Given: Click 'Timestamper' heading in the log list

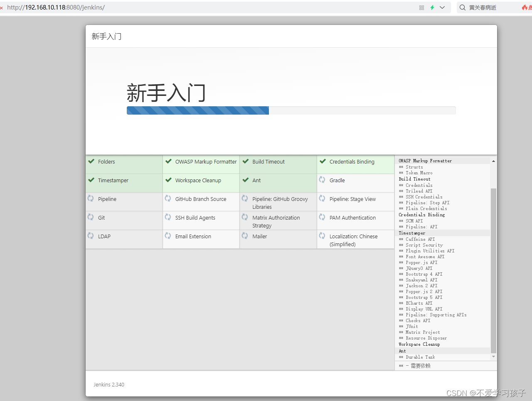Looking at the screenshot, I should pyautogui.click(x=412, y=233).
